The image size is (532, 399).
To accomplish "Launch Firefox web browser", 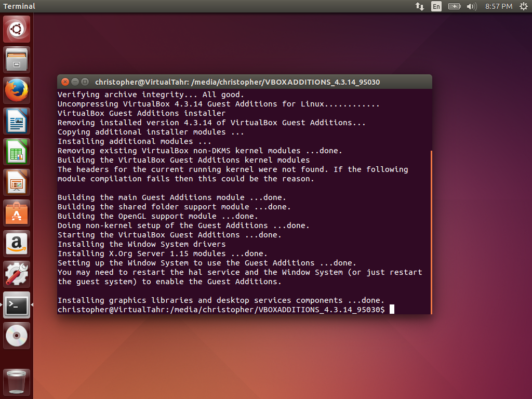I will pyautogui.click(x=17, y=90).
